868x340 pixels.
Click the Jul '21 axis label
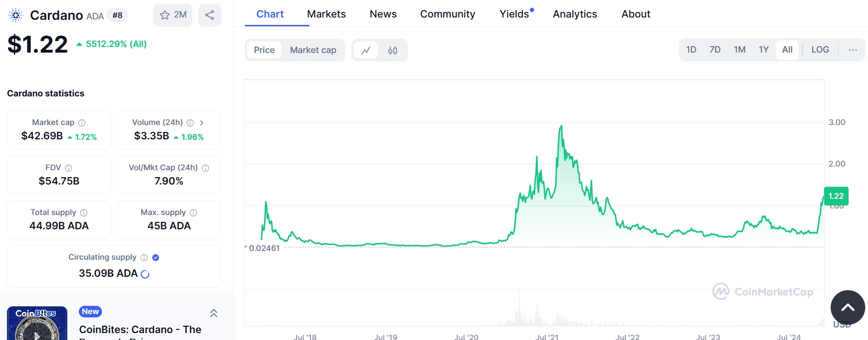(547, 337)
